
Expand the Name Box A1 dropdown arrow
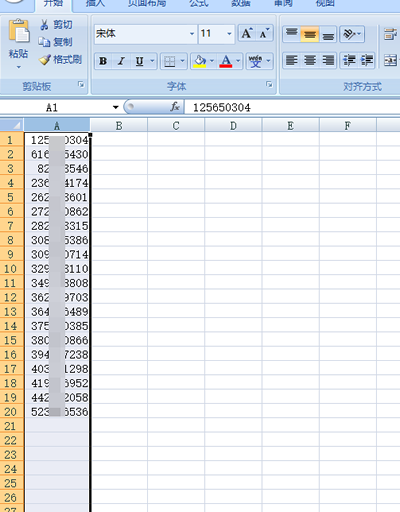(116, 107)
